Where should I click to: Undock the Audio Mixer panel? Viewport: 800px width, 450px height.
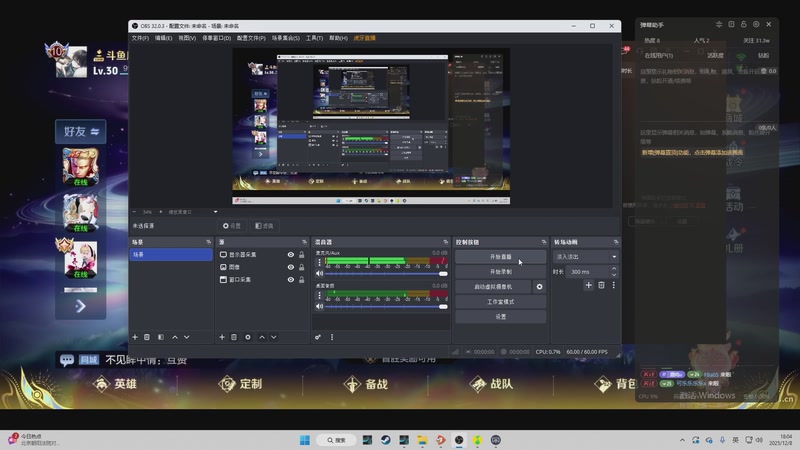click(445, 242)
